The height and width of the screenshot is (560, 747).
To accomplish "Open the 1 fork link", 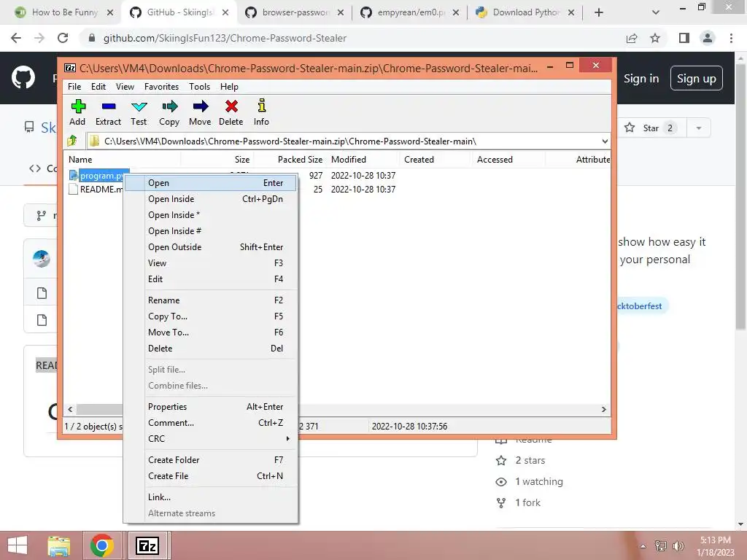I will 527,502.
